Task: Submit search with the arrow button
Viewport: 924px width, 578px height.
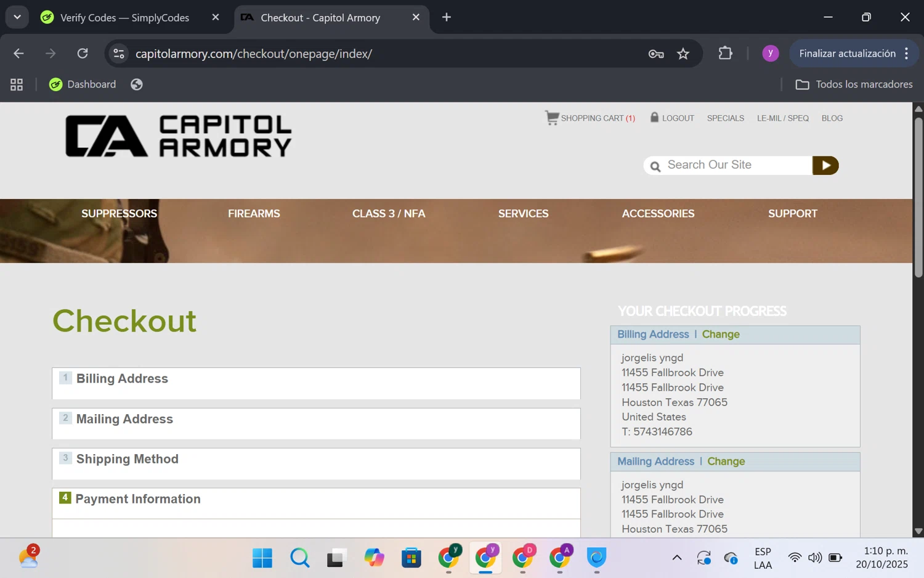Action: pyautogui.click(x=825, y=165)
